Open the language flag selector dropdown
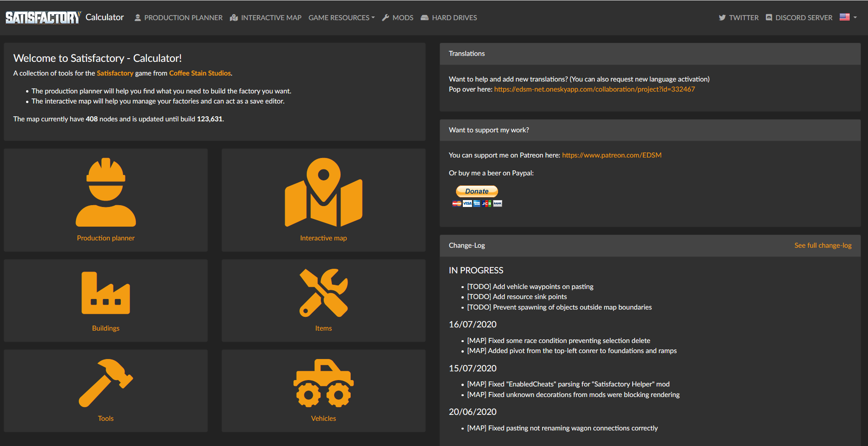Screen dimensions: 868x446 pos(848,17)
